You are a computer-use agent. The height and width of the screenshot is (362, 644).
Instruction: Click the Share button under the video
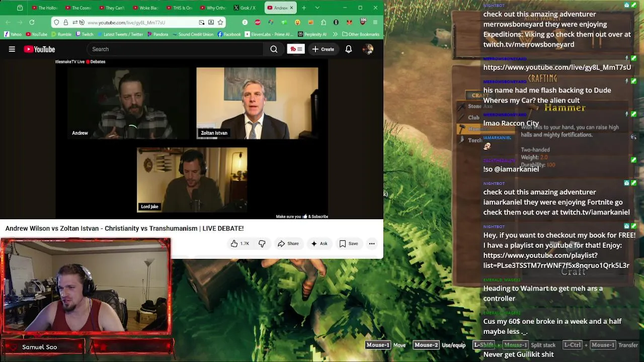[288, 244]
